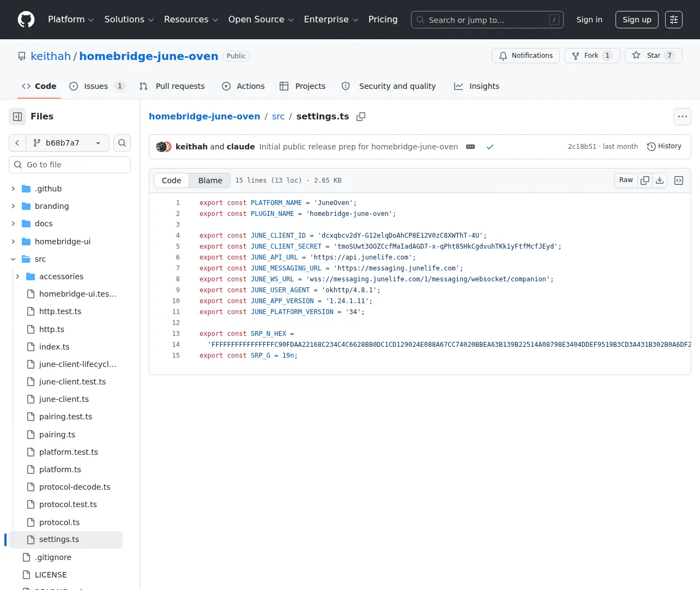700x590 pixels.
Task: Open protocol.ts in file tree
Action: (x=59, y=522)
